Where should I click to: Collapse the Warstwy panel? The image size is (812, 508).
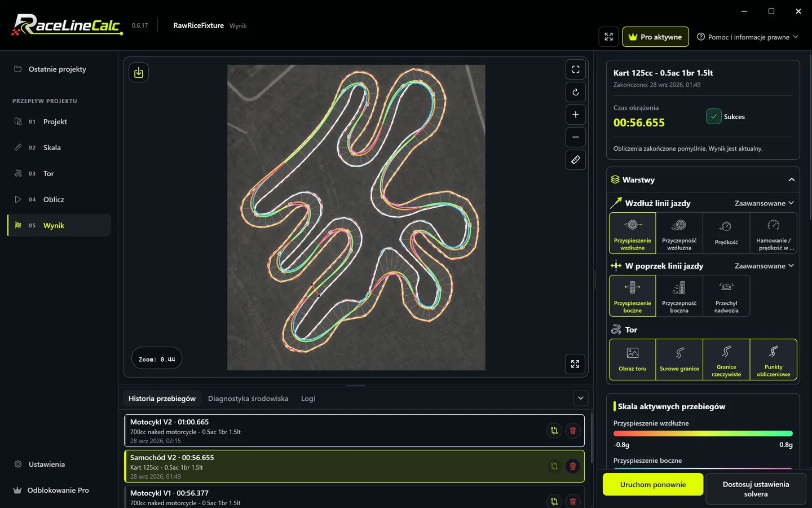click(791, 180)
